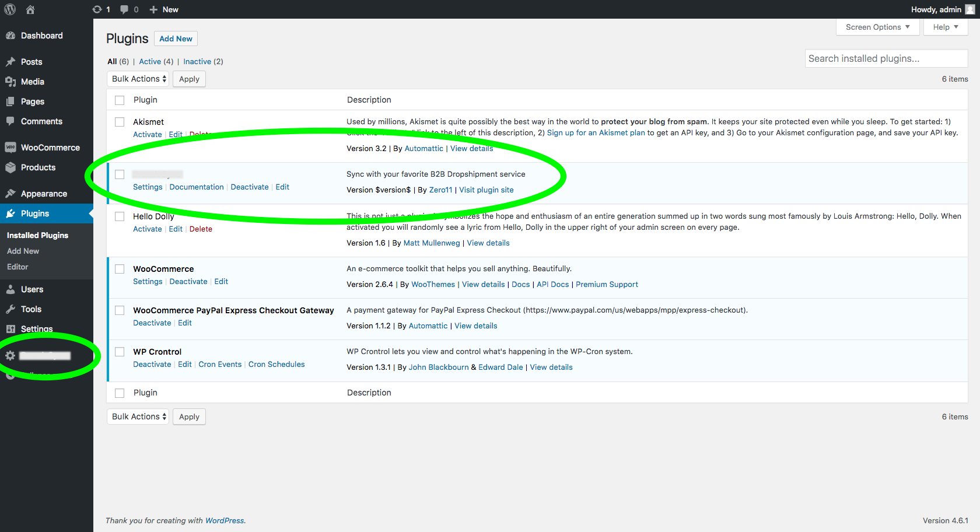Screen dimensions: 980x532
Task: Filter plugins by Active
Action: coord(150,61)
